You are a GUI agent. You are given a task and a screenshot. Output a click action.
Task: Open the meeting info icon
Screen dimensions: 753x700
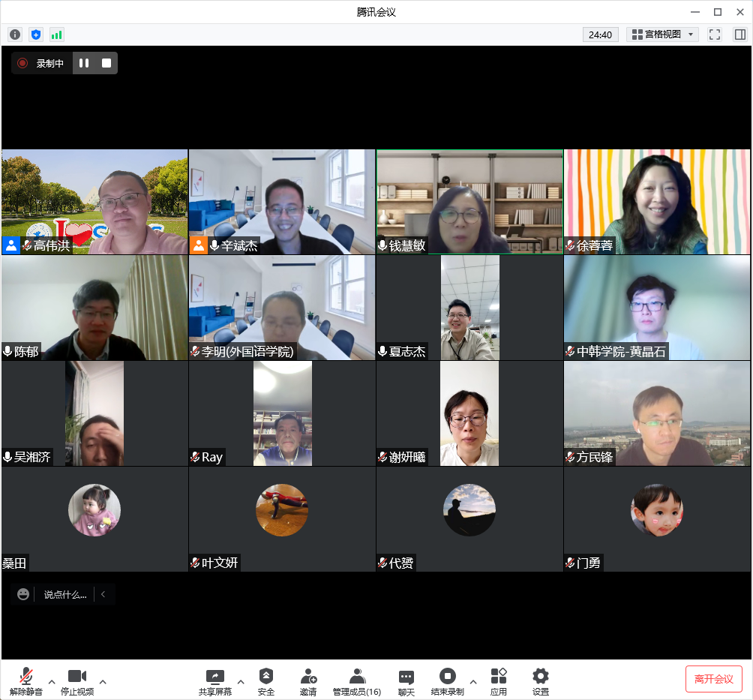point(15,35)
